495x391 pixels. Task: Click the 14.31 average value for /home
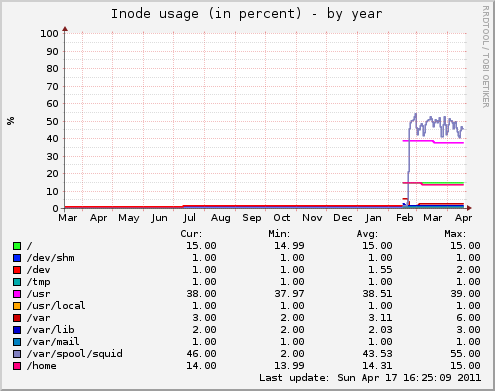click(377, 366)
